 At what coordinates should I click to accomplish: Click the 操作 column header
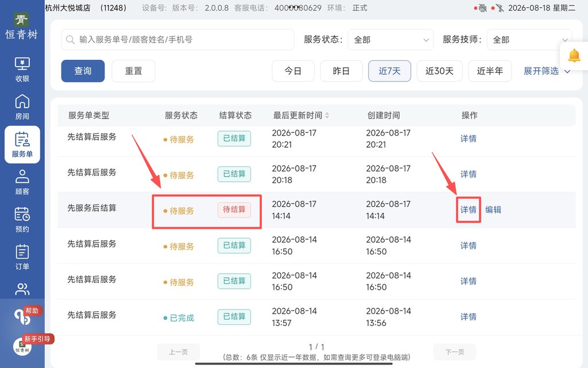click(x=470, y=116)
